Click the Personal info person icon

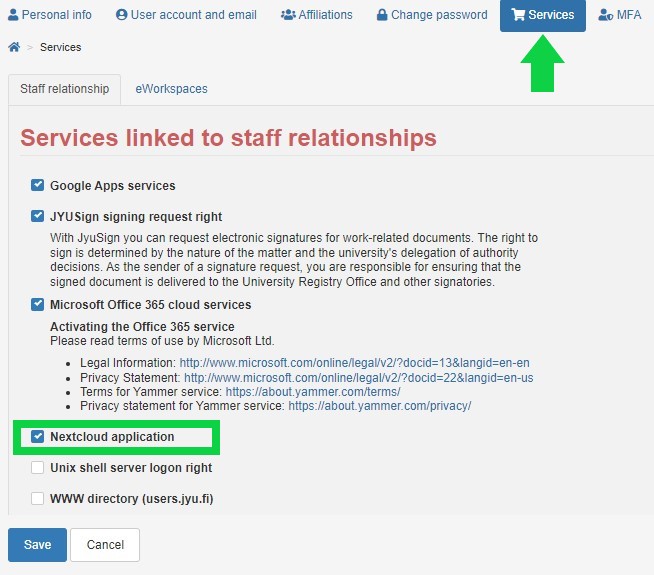pyautogui.click(x=13, y=15)
